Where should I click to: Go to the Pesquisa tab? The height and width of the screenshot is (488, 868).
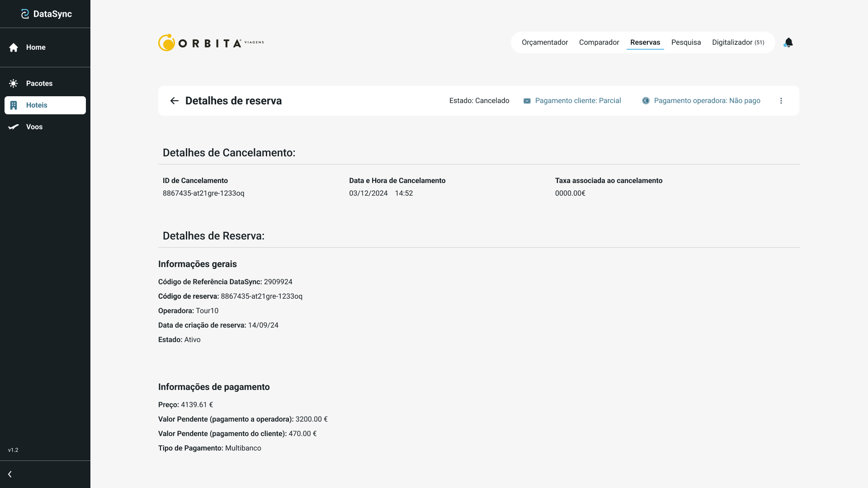pos(686,42)
